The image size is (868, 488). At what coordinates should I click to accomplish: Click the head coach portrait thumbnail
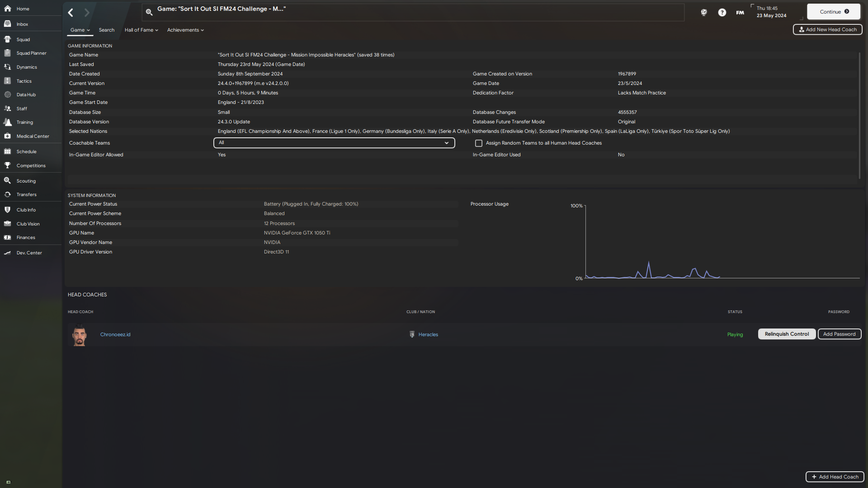[80, 335]
